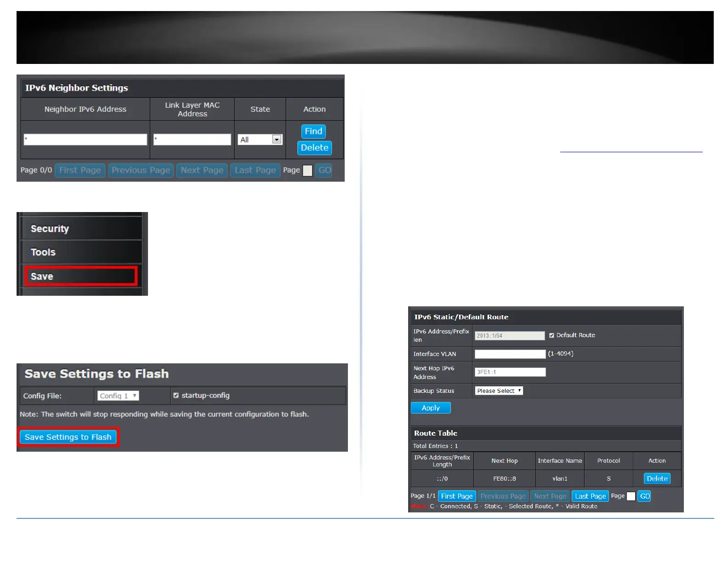Click the Protocol column header in Route Table

(x=609, y=460)
